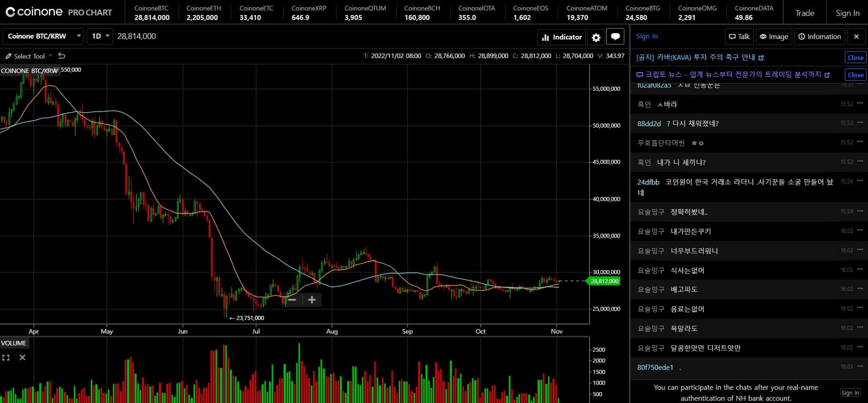Click the chart zoom out minus button
Screen dimensions: 868x403
(x=292, y=300)
